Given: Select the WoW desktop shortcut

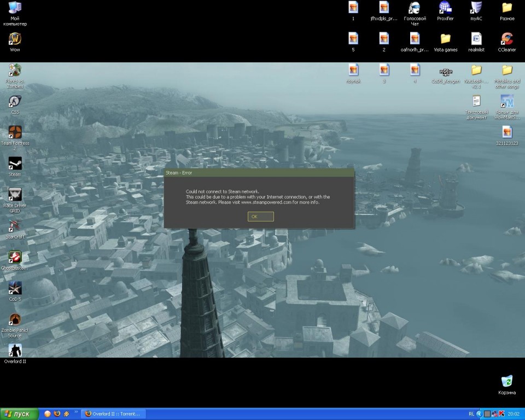Looking at the screenshot, I should click(15, 42).
